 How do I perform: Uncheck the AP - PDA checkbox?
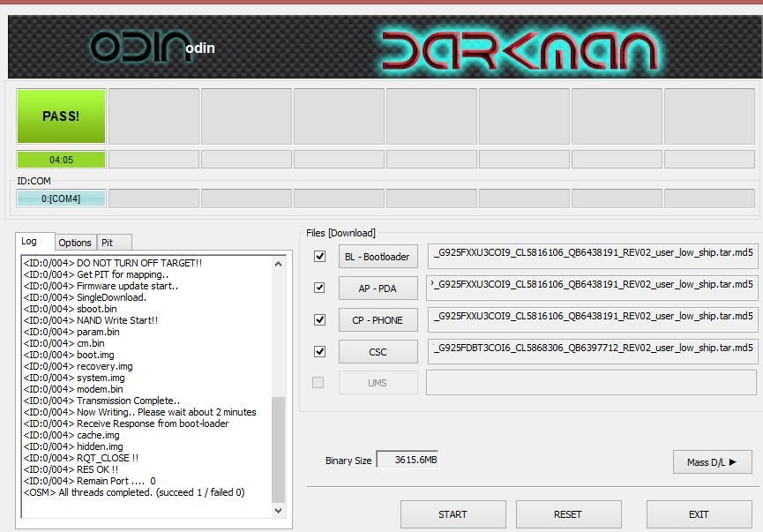click(x=319, y=288)
